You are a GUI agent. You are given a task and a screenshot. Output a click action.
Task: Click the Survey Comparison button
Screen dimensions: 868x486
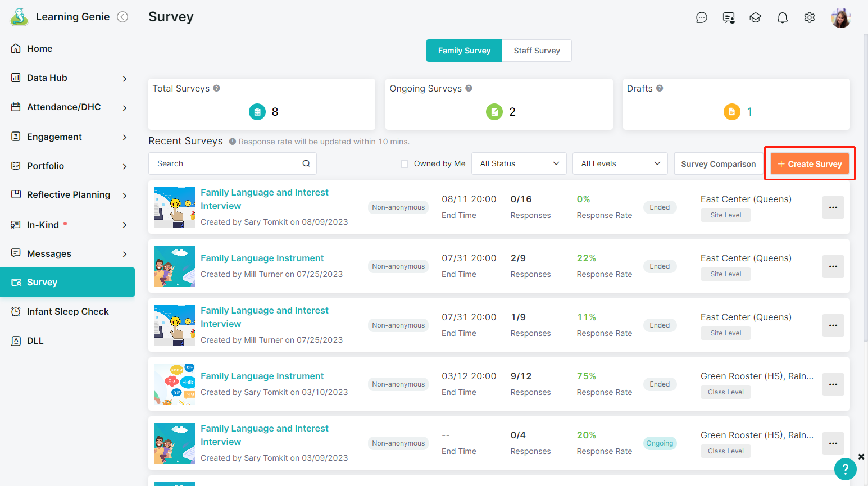[718, 164]
